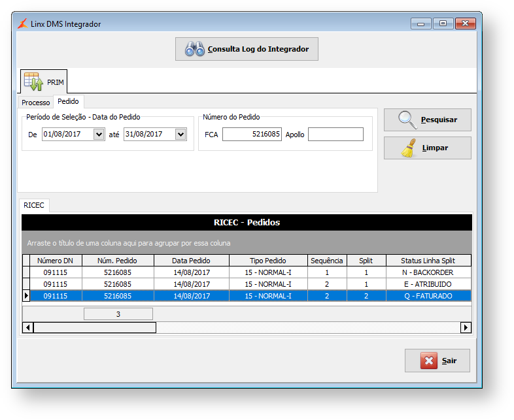Screen dimensions: 514x420
Task: Exit via the Sair button
Action: 437,361
